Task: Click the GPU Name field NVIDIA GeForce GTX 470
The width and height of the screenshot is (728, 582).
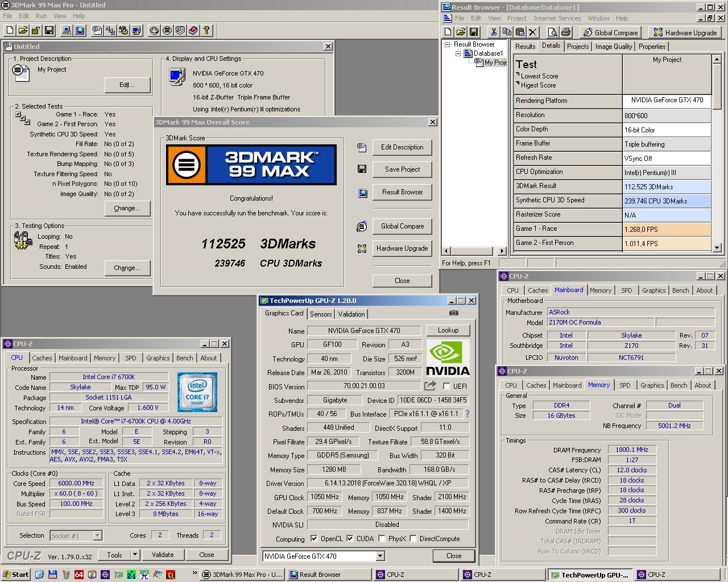Action: coord(364,331)
